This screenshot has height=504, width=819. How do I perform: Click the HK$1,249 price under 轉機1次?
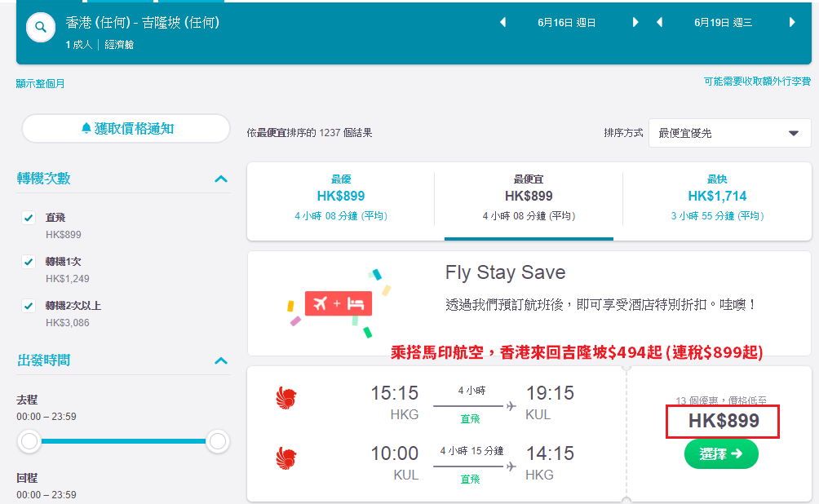click(68, 279)
